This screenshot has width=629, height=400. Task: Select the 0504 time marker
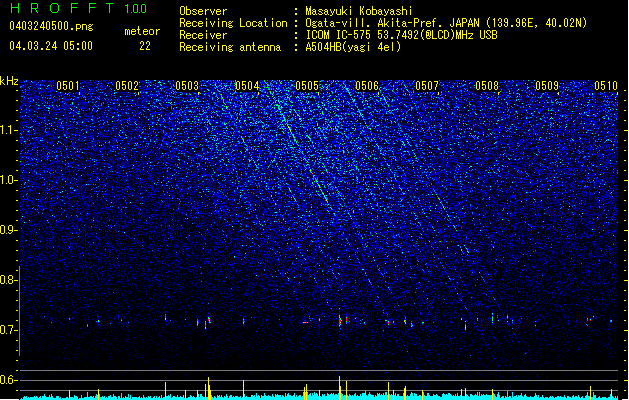click(x=247, y=86)
